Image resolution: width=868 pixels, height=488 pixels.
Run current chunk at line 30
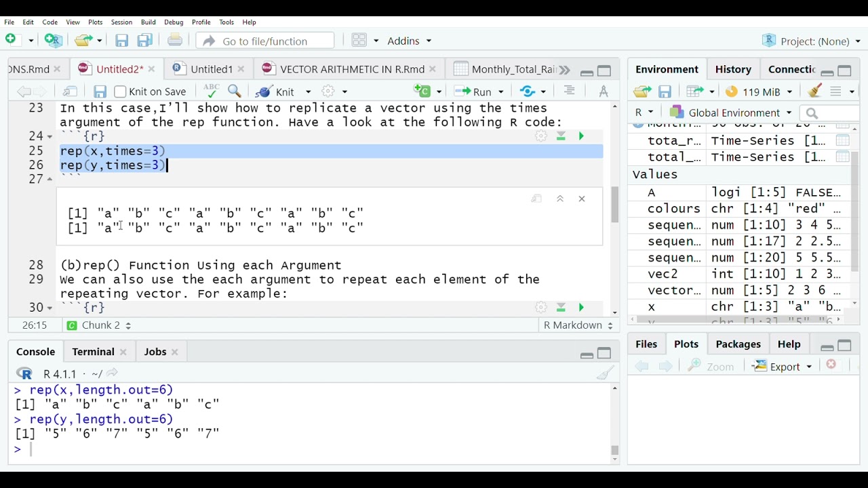(582, 308)
